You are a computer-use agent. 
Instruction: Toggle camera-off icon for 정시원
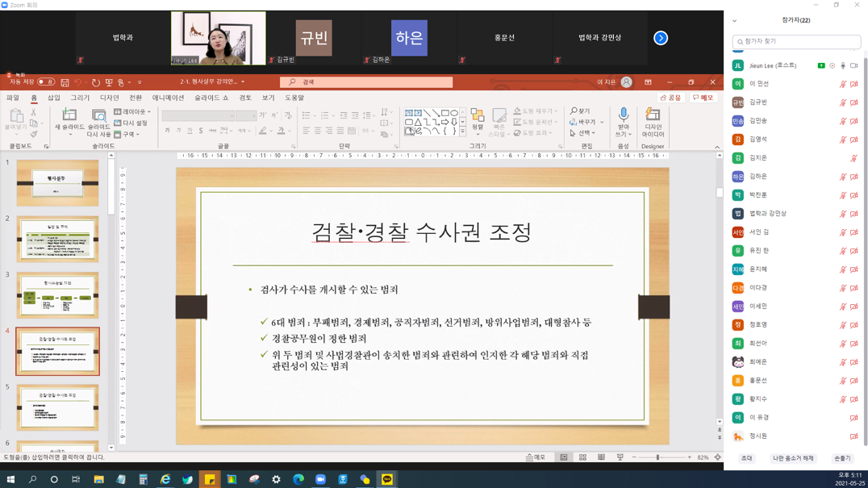pyautogui.click(x=854, y=436)
